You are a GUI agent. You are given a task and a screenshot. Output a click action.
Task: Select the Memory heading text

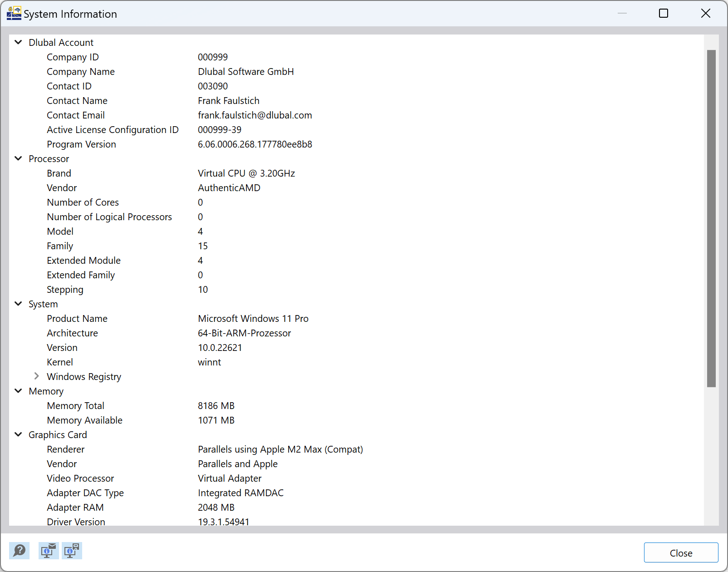tap(46, 391)
